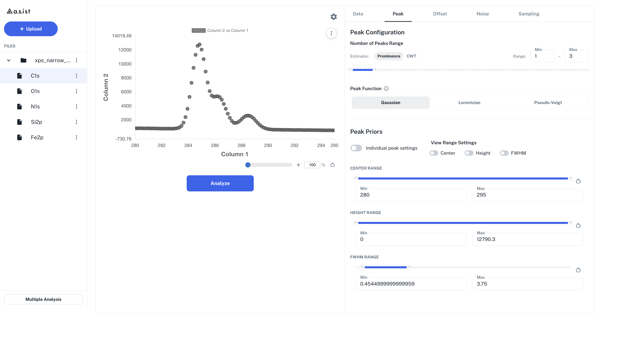The image size is (644, 362).
Task: Select the O1s file
Action: pos(43,91)
